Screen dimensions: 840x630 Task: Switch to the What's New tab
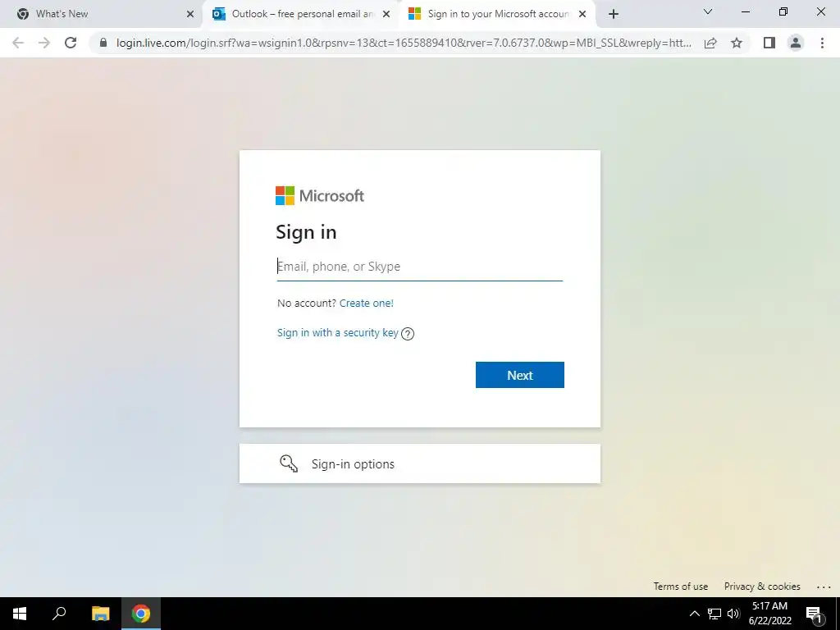(102, 14)
